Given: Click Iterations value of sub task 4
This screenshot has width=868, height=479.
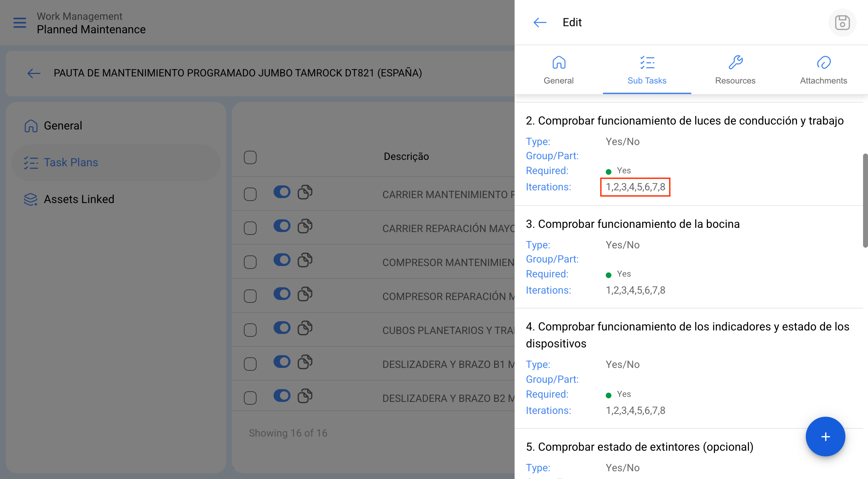Looking at the screenshot, I should coord(635,410).
